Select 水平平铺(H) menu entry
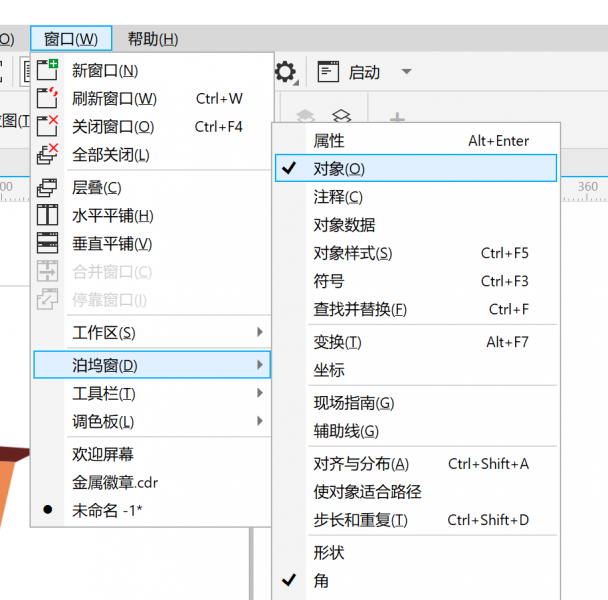This screenshot has height=600, width=608. click(152, 215)
